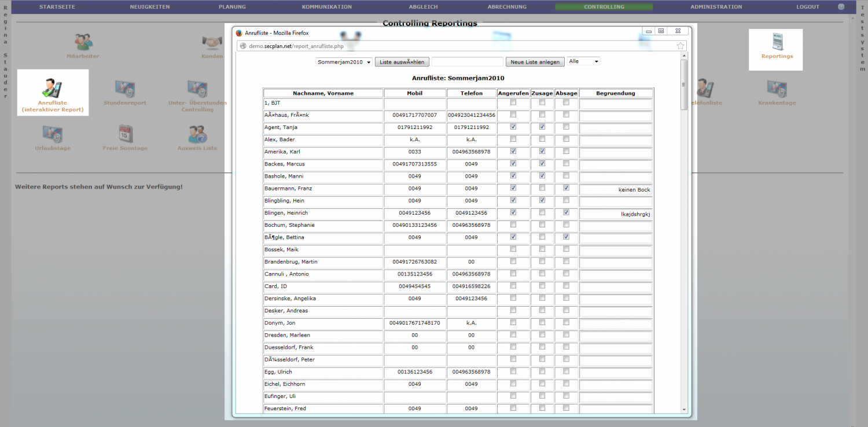Image resolution: width=868 pixels, height=427 pixels.
Task: Click Telefon 004916598226 cell
Action: click(471, 286)
